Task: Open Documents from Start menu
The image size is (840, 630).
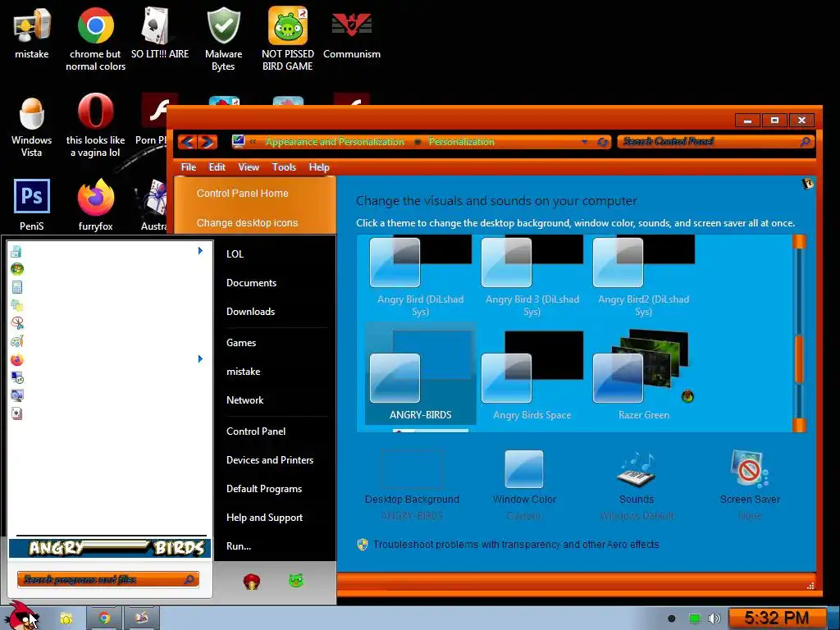Action: coord(251,283)
